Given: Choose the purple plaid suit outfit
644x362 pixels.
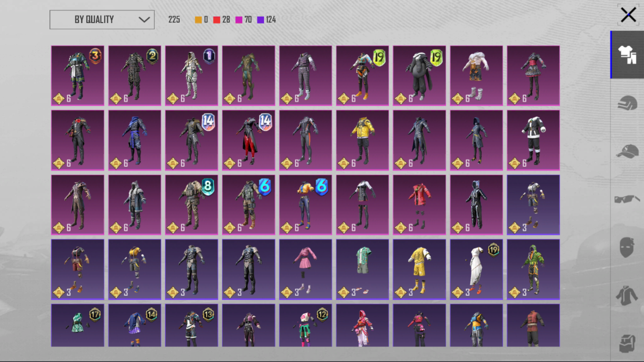Looking at the screenshot, I should tap(306, 76).
